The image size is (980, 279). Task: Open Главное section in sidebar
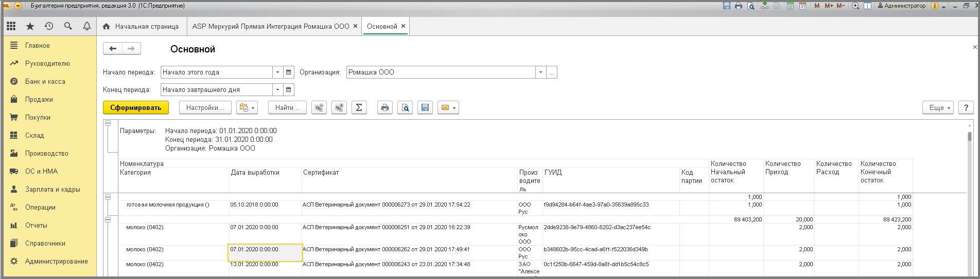50,45
